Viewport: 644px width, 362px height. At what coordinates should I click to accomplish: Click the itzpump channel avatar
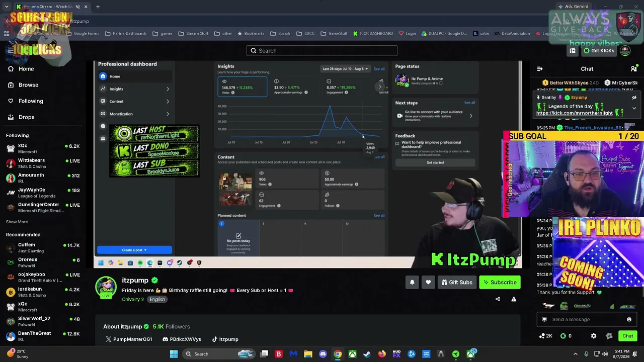click(x=106, y=287)
